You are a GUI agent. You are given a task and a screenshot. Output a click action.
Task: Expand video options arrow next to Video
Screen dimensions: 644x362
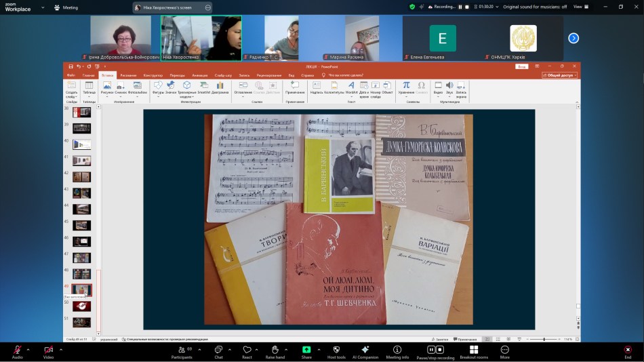coord(61,350)
